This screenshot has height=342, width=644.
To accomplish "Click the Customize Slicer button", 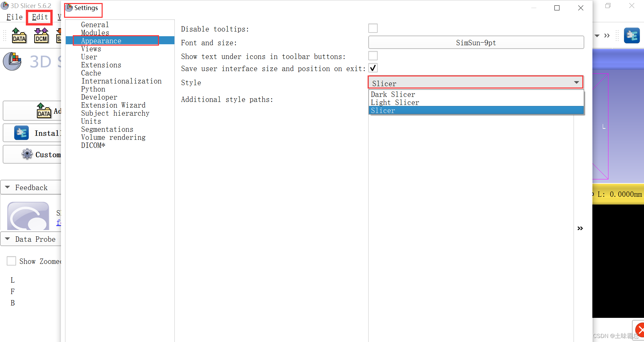I will 32,155.
